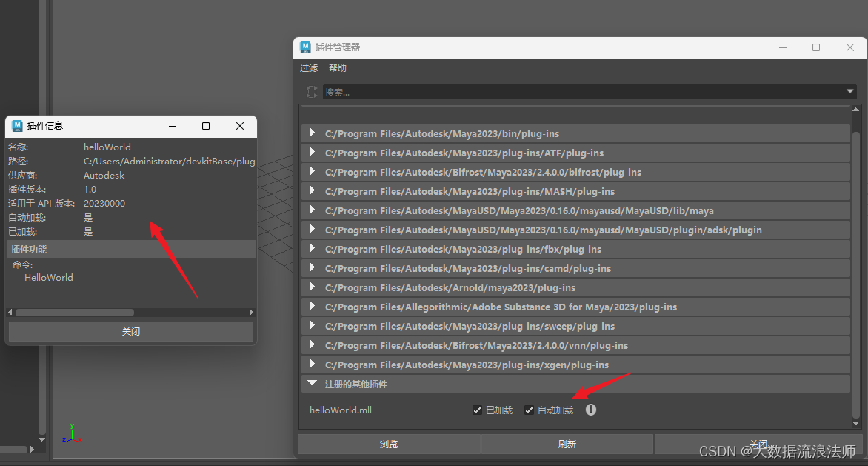Toggle the 自动加载 checkbox for helloWorld.mll
Viewport: 868px width, 466px height.
529,410
